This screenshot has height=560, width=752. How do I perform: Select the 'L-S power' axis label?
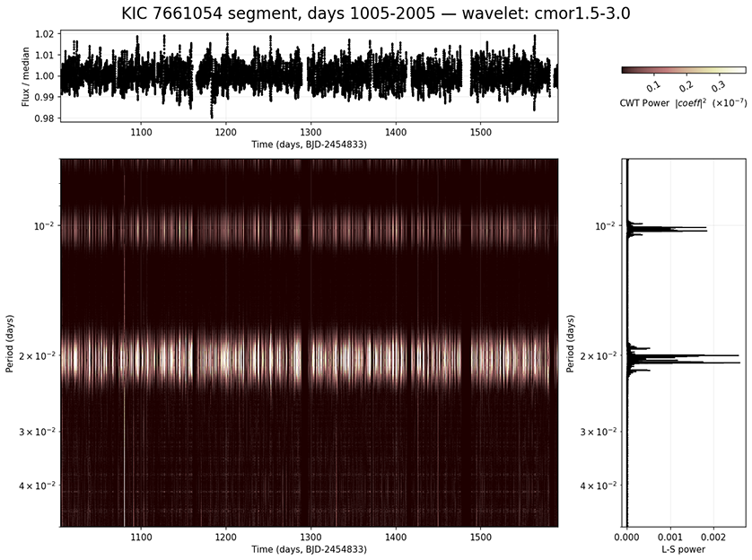[684, 549]
